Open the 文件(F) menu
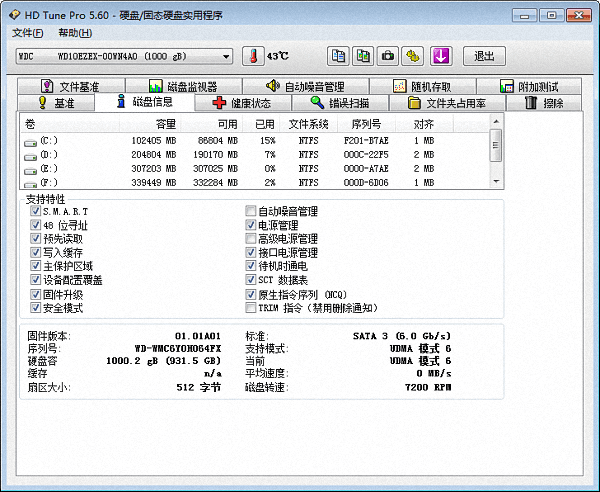 (29, 33)
